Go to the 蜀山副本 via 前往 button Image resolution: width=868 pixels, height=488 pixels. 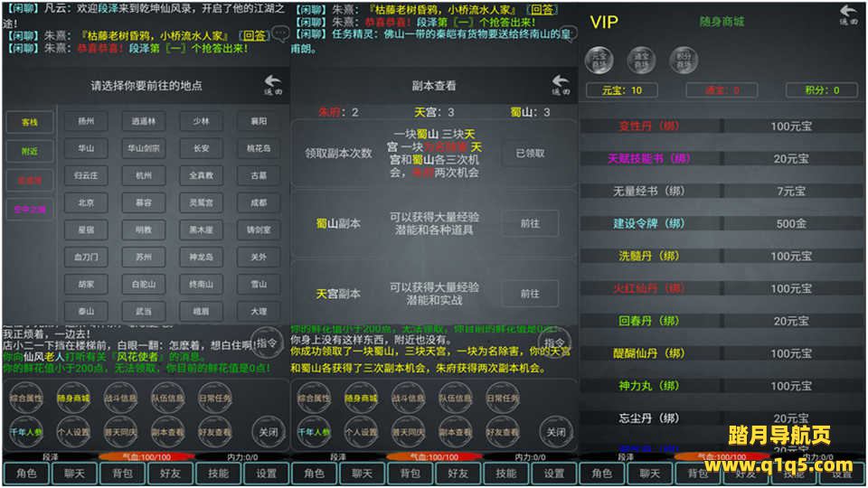point(530,223)
